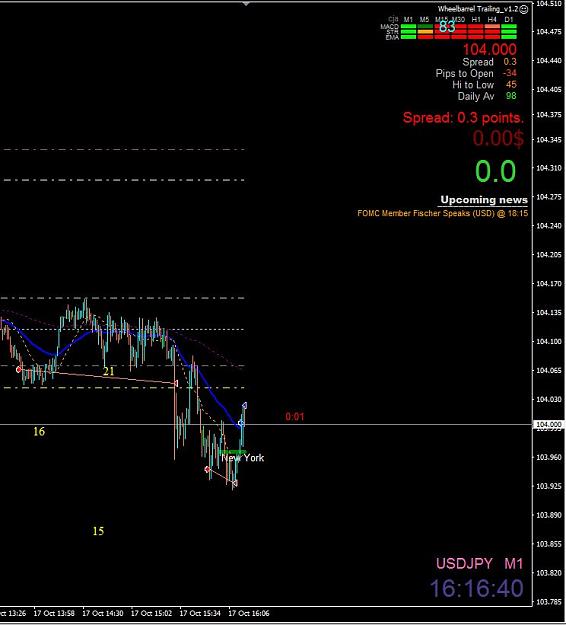Click the red trade-open marker left of label 21
566x625 pixels.
19,369
